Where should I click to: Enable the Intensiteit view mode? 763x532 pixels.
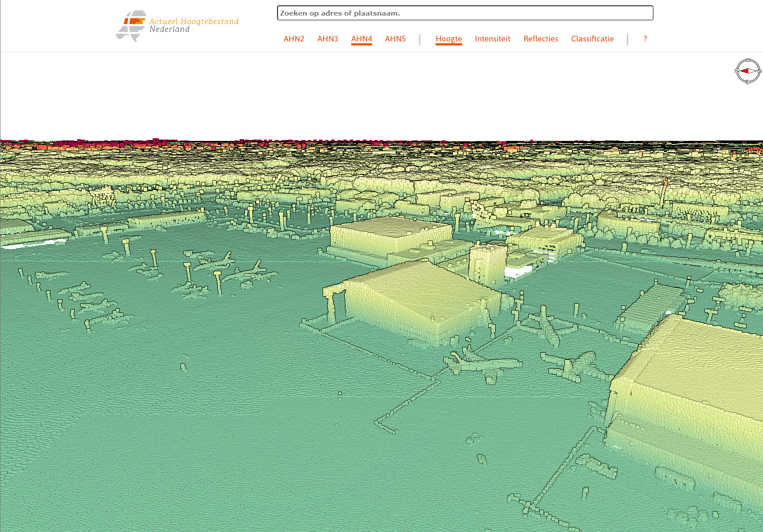pos(492,39)
